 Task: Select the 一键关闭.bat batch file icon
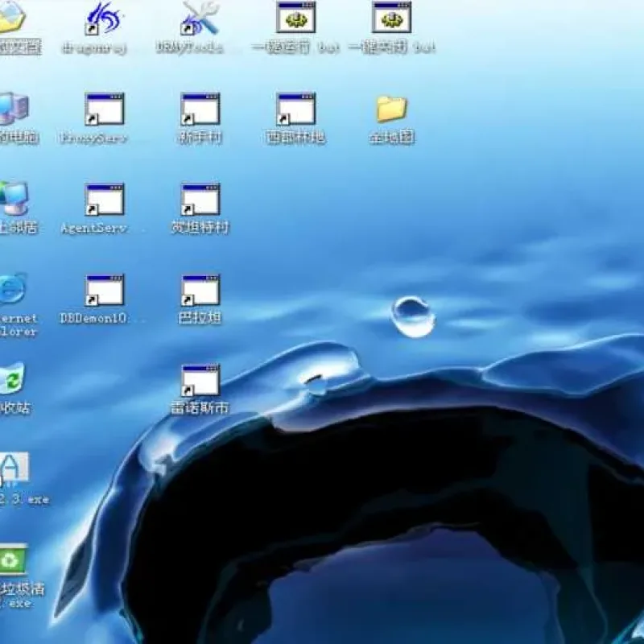391,17
